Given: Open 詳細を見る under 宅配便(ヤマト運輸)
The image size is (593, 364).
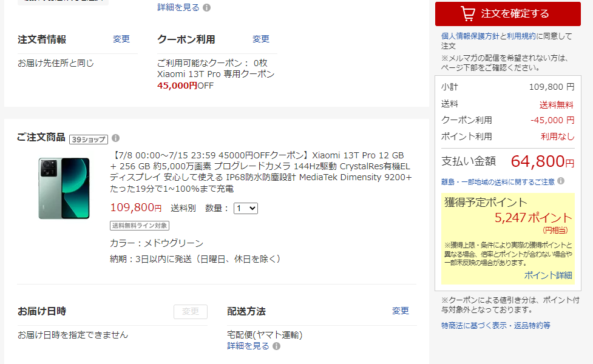Looking at the screenshot, I should [x=248, y=346].
